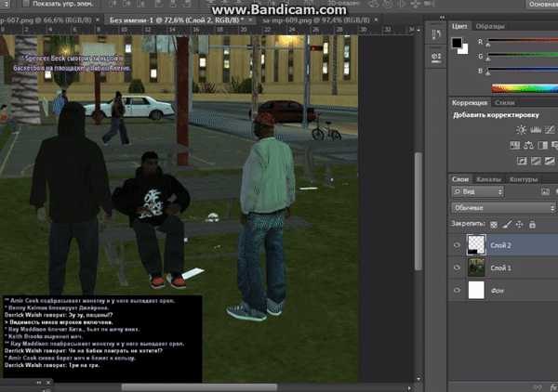Switch to the sa-mp-609.png document tab
Image resolution: width=558 pixels, height=392 pixels.
point(316,20)
